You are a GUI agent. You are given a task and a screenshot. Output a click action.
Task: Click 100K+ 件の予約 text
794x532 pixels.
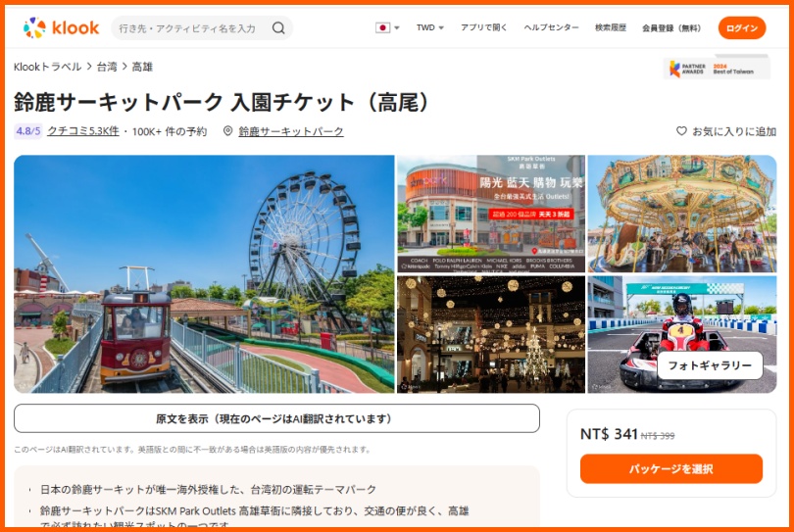[170, 131]
